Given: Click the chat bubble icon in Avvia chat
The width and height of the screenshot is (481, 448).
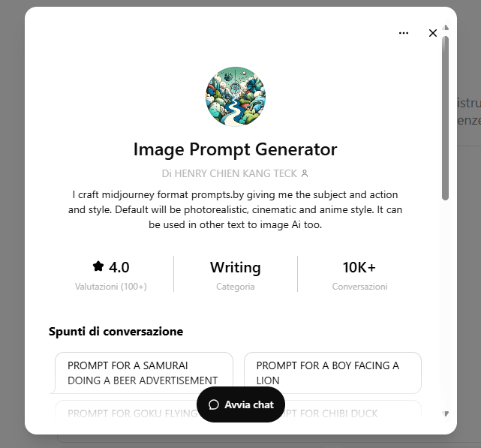Looking at the screenshot, I should click(214, 404).
